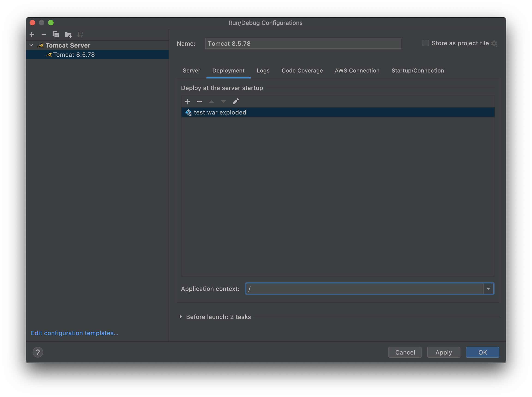The image size is (532, 397).
Task: Expand Before launch tasks section
Action: pos(181,317)
